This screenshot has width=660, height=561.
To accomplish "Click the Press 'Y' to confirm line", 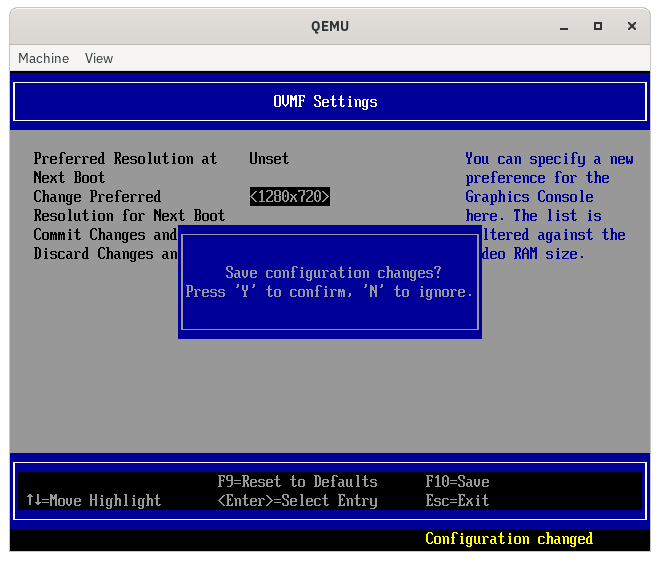I will click(329, 292).
